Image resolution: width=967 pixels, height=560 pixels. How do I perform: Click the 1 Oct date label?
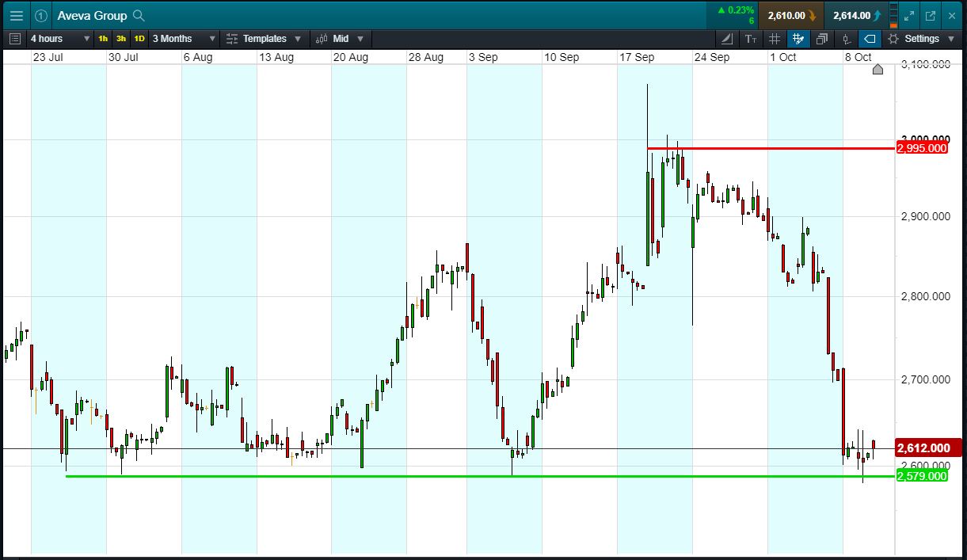click(783, 57)
